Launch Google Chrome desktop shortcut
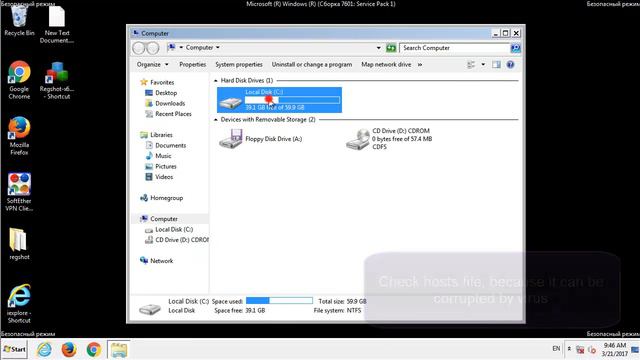Screen dimensions: 640x360 (x=19, y=80)
